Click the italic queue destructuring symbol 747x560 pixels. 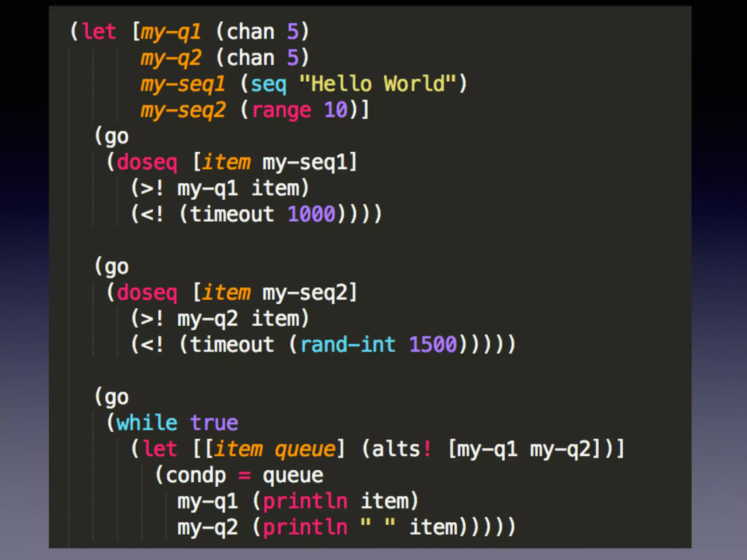305,449
